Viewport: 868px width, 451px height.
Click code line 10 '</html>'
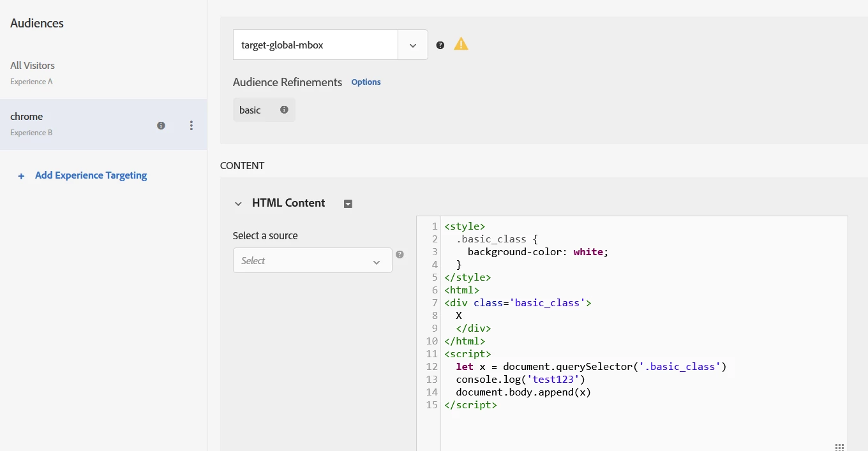[465, 341]
